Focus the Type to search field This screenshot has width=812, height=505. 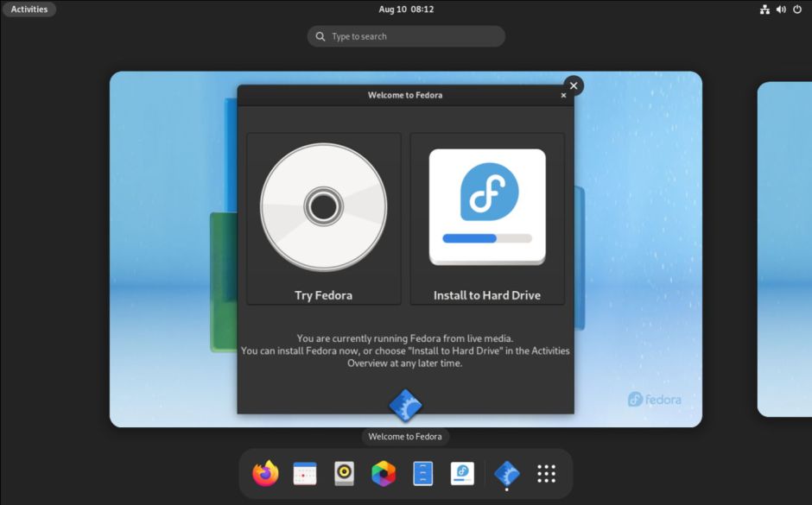point(406,36)
